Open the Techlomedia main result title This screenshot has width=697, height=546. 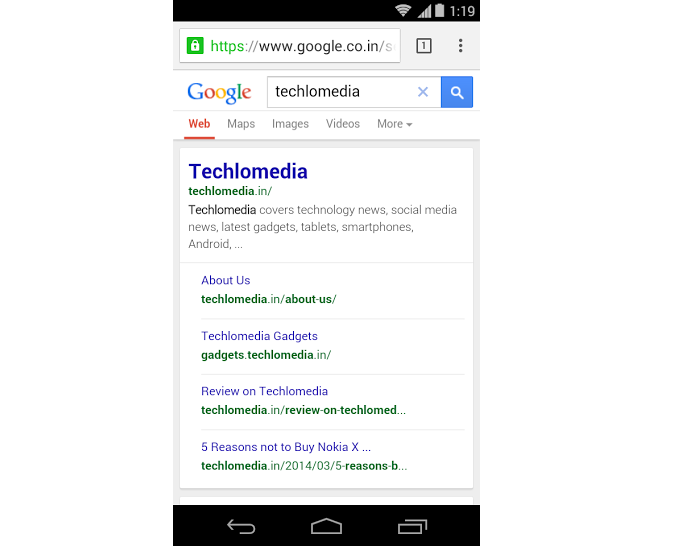pos(248,171)
